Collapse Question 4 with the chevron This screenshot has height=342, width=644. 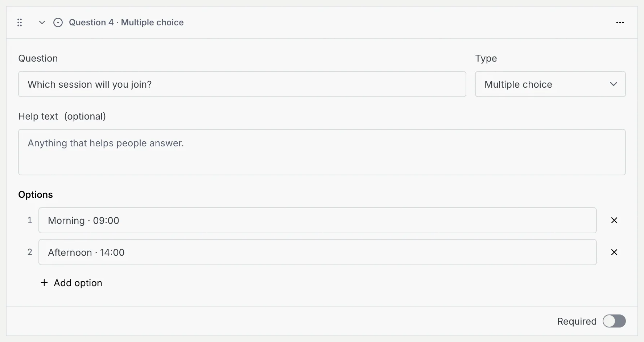[x=42, y=22]
